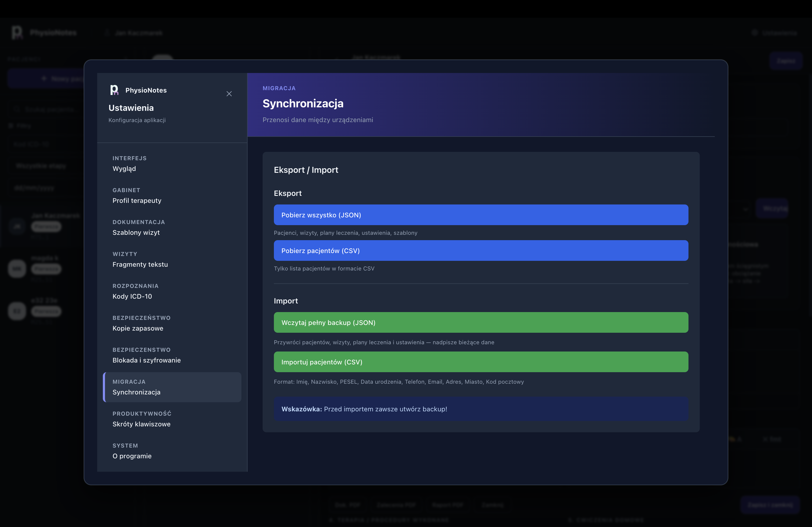Click 'Pacjenci, wizyty, plany leczenia' description text
Viewport: 812px width, 527px height.
coord(346,233)
